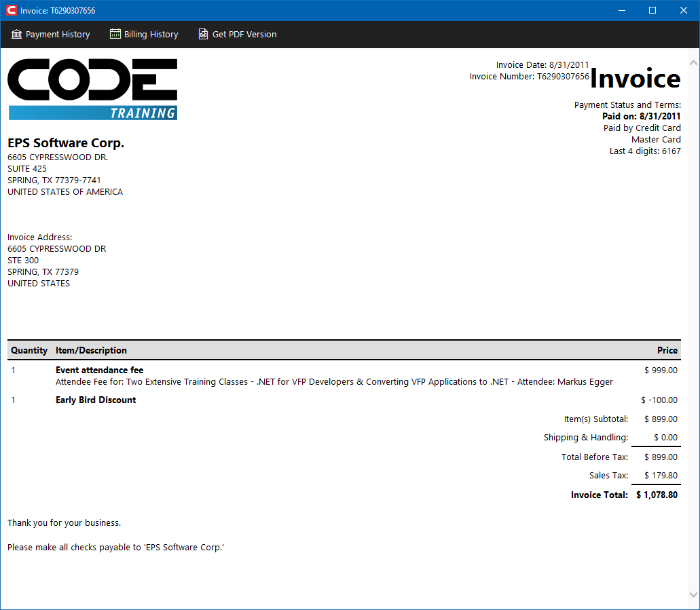Viewport: 700px width, 610px height.
Task: Click the red CODE app icon in title bar
Action: coord(11,10)
